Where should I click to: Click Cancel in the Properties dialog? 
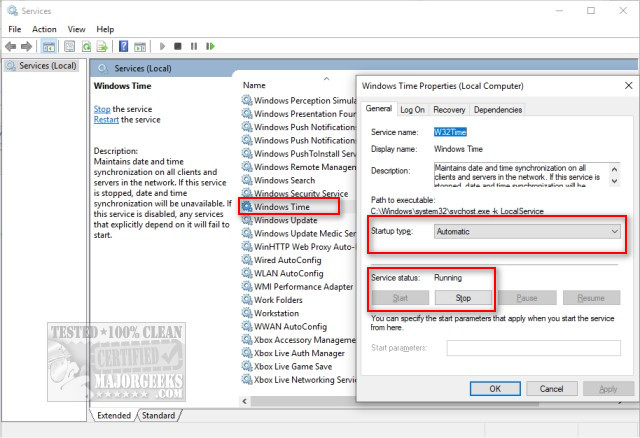point(551,389)
